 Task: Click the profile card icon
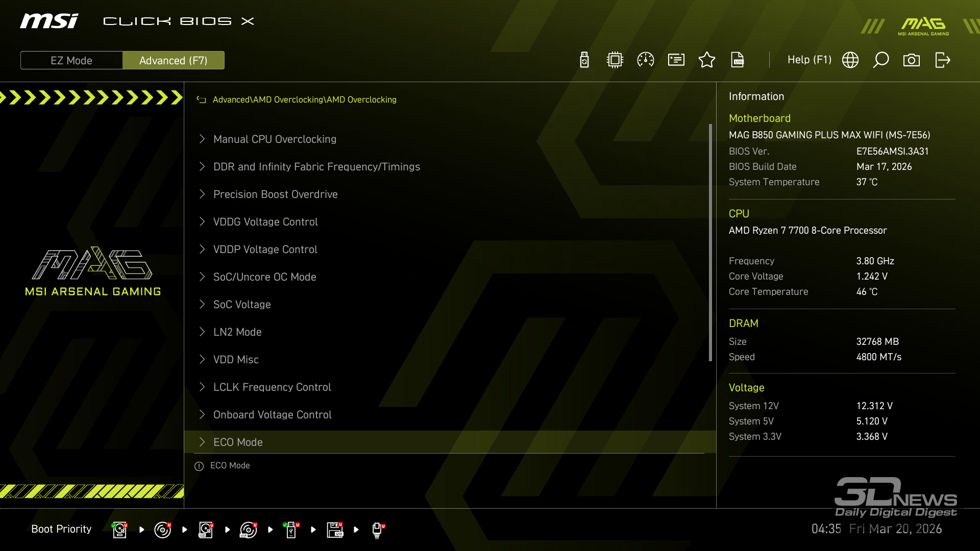676,60
